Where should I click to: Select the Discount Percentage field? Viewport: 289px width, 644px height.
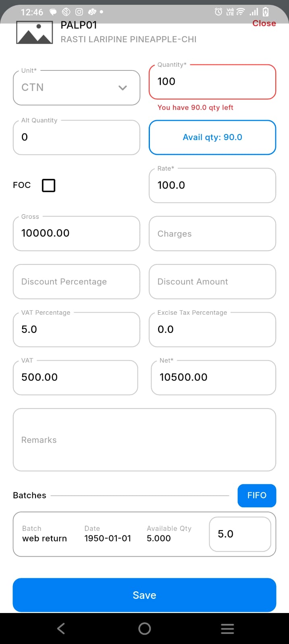pyautogui.click(x=77, y=282)
